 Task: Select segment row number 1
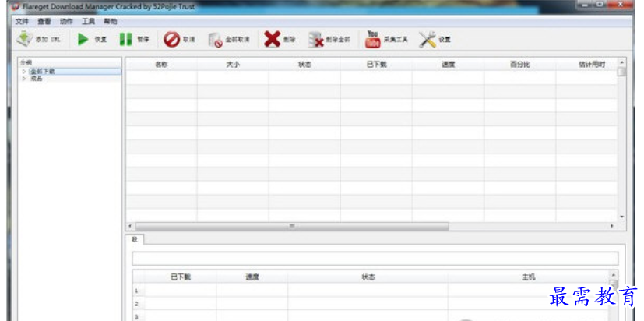coord(138,291)
